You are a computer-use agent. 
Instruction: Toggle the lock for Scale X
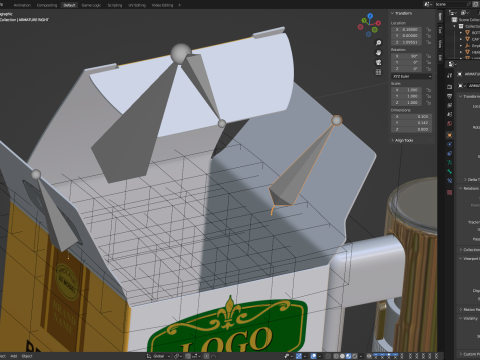click(429, 90)
